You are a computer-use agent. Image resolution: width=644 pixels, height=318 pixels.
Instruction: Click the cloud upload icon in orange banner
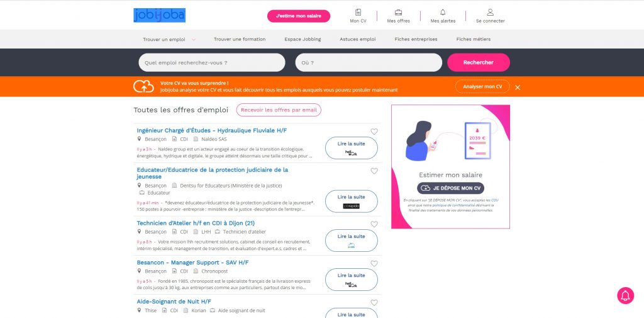[143, 86]
